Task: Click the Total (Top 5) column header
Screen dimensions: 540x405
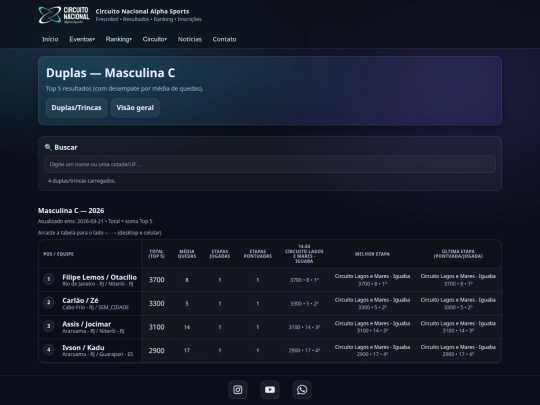Action: point(156,254)
